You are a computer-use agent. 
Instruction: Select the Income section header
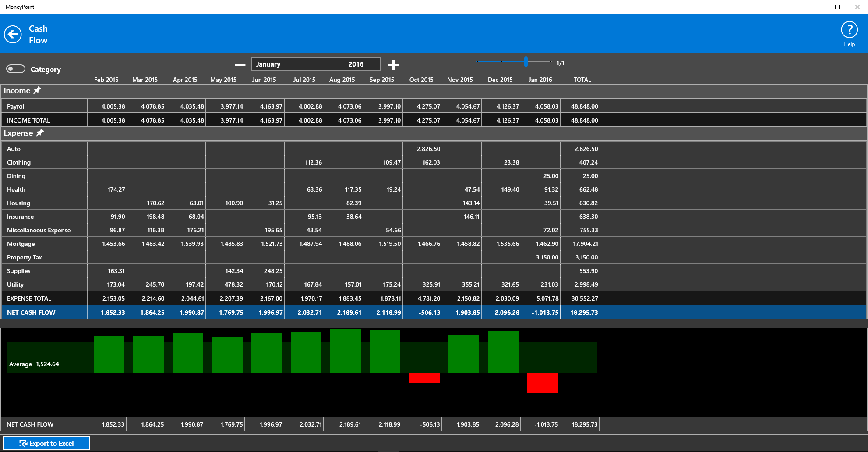[17, 91]
